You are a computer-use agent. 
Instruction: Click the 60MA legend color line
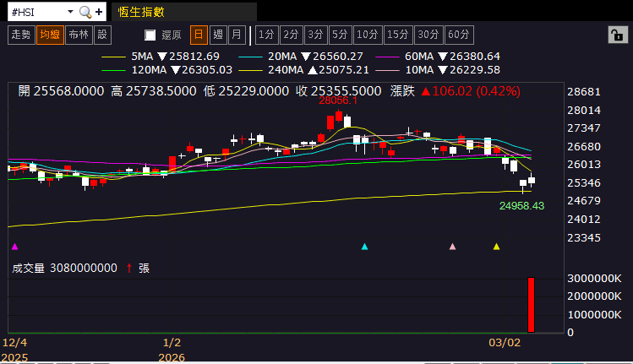coord(388,57)
